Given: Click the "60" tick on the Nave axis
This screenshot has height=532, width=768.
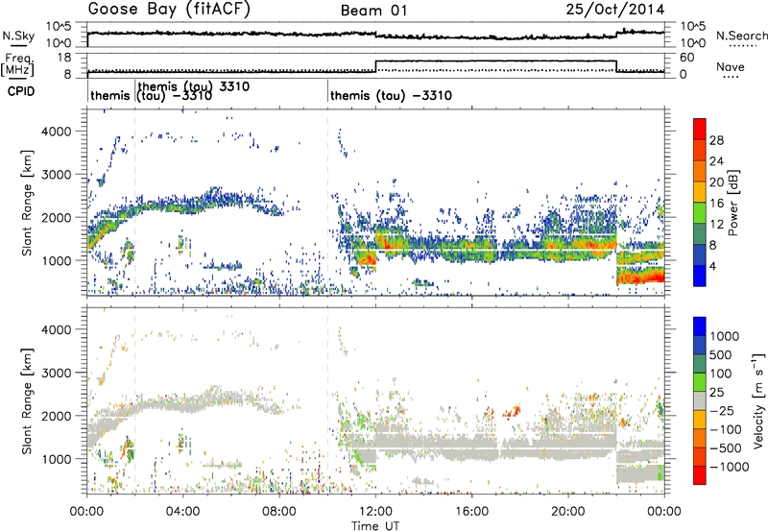Looking at the screenshot, I should click(x=687, y=58).
